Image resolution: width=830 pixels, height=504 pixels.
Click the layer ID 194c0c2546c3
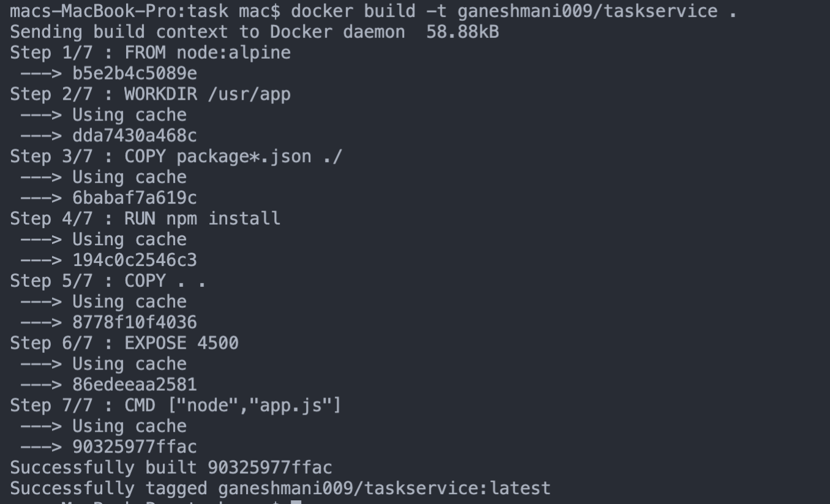[x=135, y=261]
